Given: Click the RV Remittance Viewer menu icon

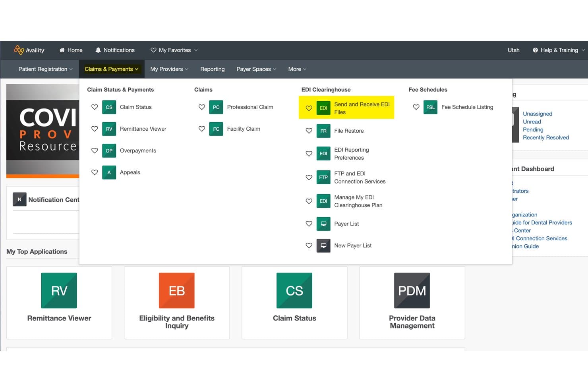Looking at the screenshot, I should (x=109, y=129).
